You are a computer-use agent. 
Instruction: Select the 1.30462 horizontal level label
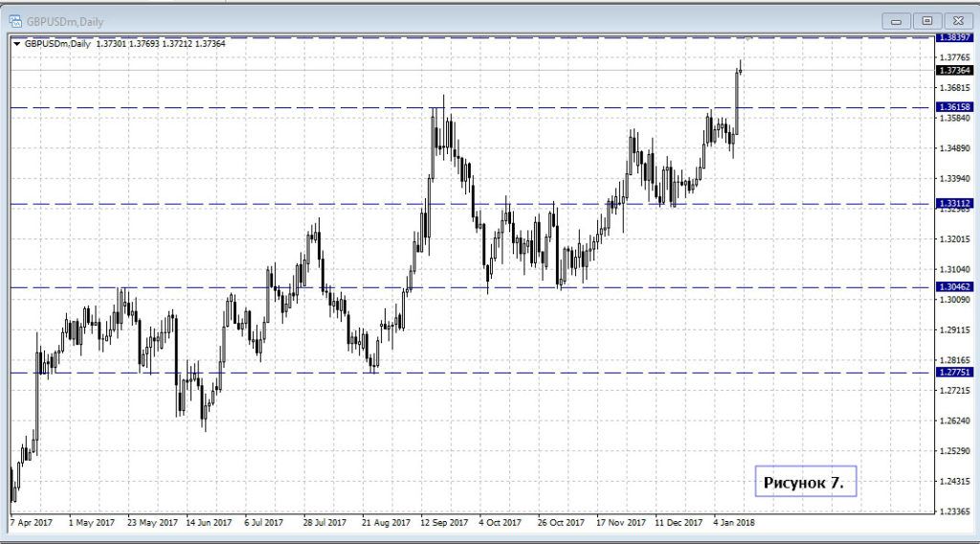955,287
